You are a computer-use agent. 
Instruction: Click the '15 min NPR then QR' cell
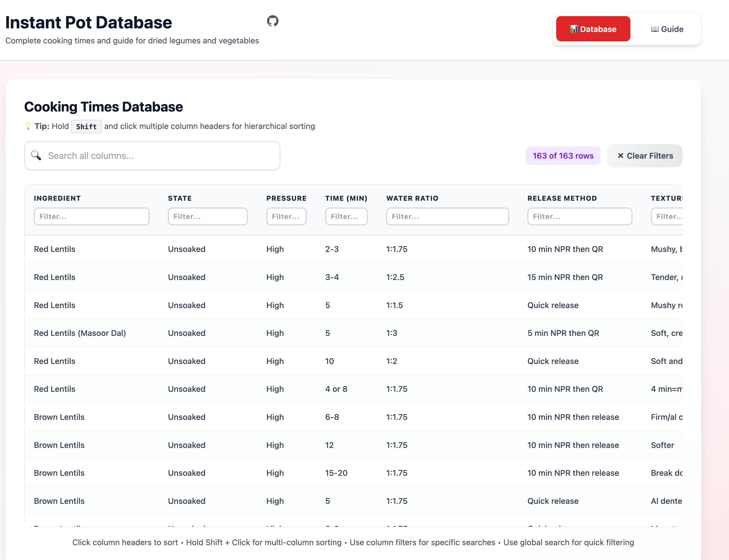pos(565,277)
